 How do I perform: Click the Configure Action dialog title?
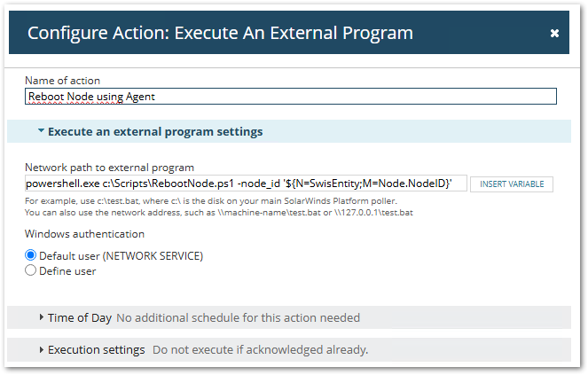[220, 34]
